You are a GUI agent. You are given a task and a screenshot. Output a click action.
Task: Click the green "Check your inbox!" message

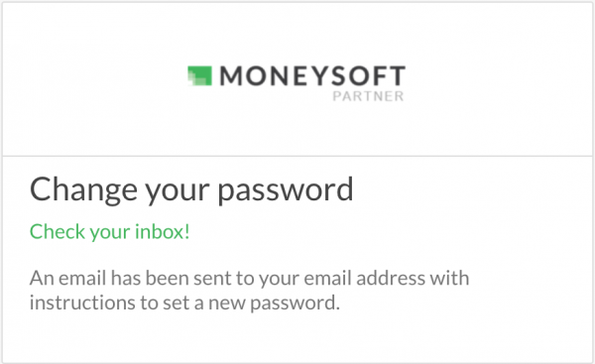(110, 231)
